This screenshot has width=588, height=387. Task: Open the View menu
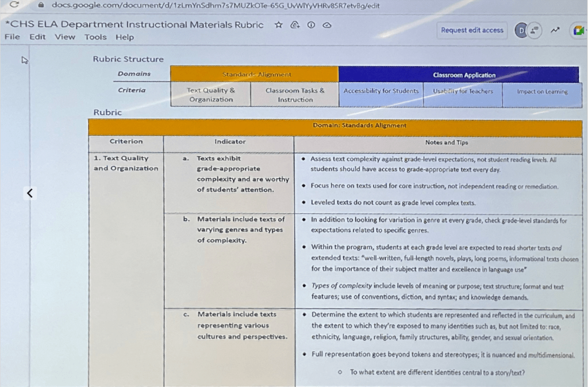tap(65, 37)
